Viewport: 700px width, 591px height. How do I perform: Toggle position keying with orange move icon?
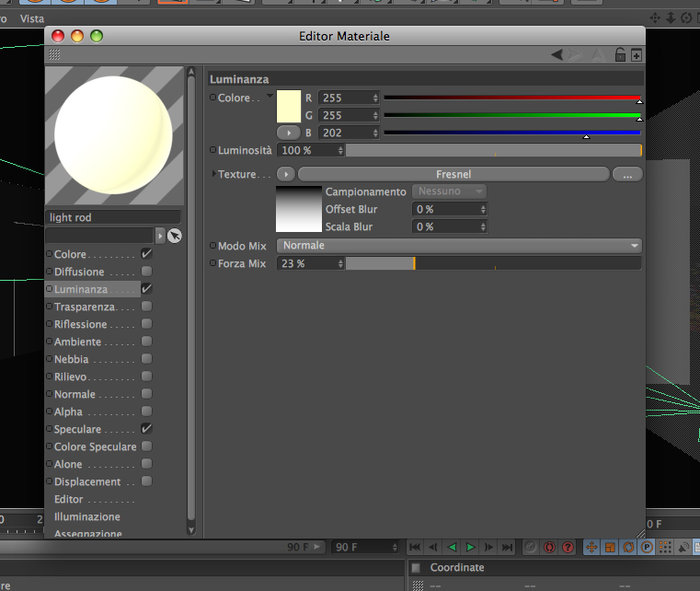(x=592, y=547)
